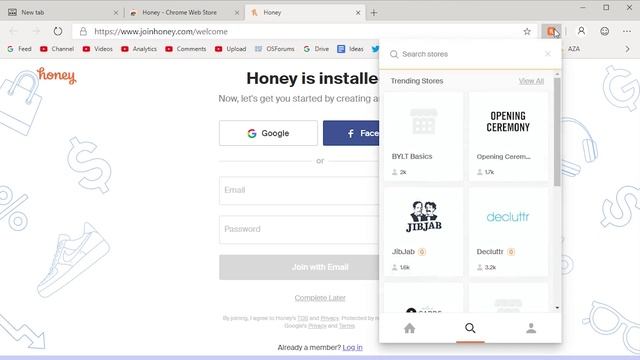Click the Complete Later link
Screen dimensions: 640x360
[320, 298]
